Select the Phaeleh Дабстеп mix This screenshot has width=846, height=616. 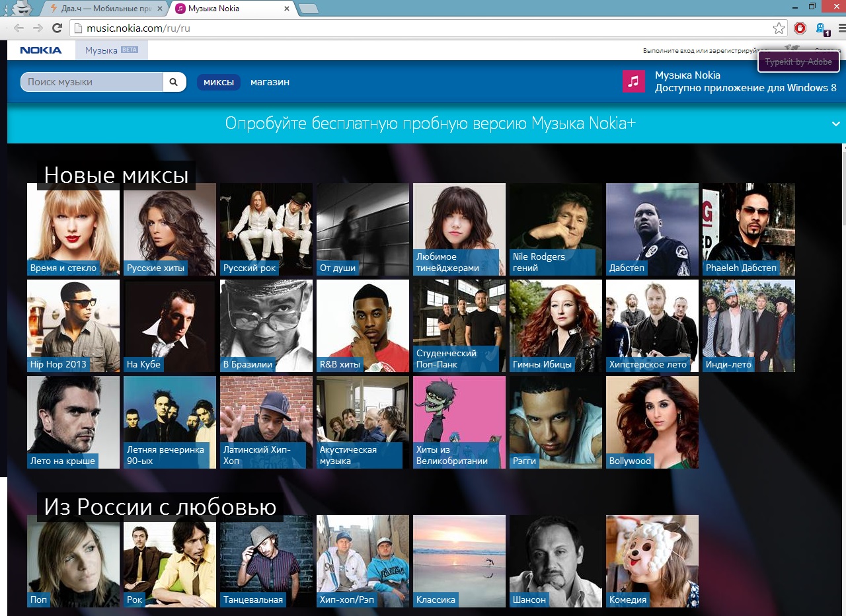tap(749, 229)
